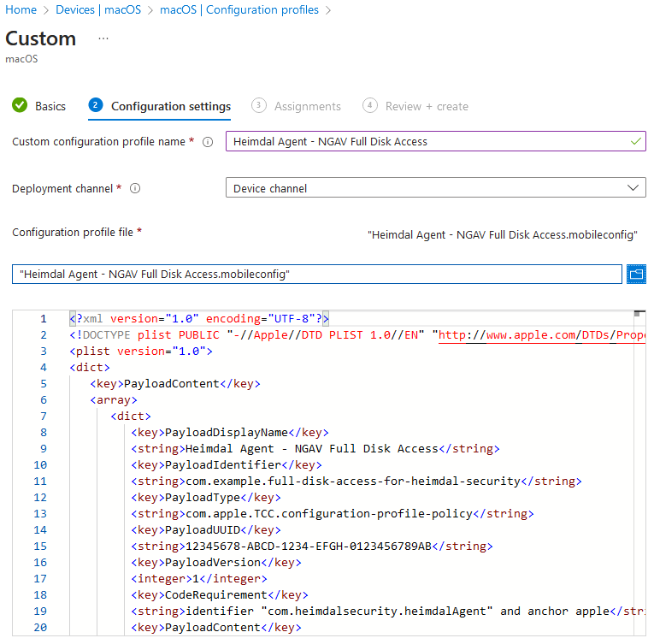654x644 pixels.
Task: Click the valid checkmark in name field
Action: [636, 141]
